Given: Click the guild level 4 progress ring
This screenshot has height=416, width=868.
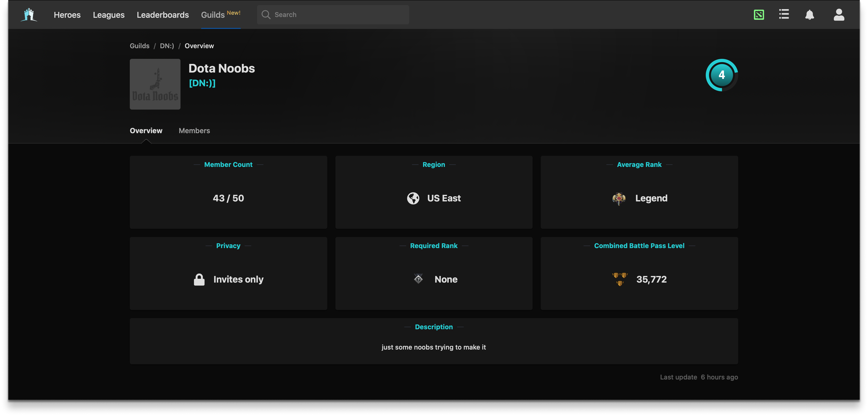Looking at the screenshot, I should 721,75.
